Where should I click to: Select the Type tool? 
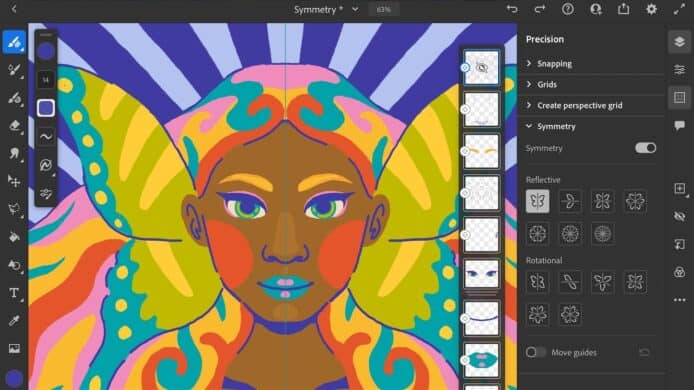(14, 293)
